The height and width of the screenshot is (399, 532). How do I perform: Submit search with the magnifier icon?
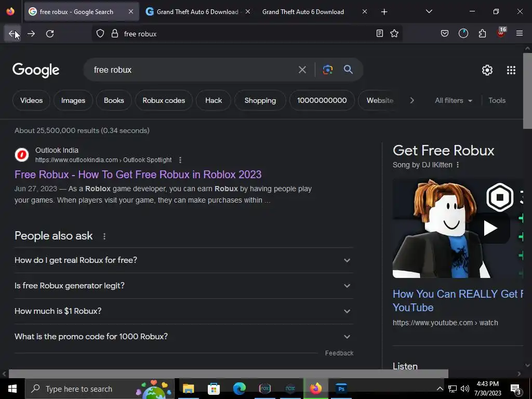point(348,70)
